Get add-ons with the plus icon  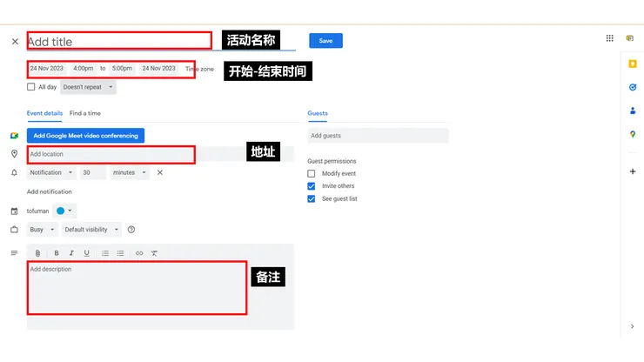pos(633,171)
